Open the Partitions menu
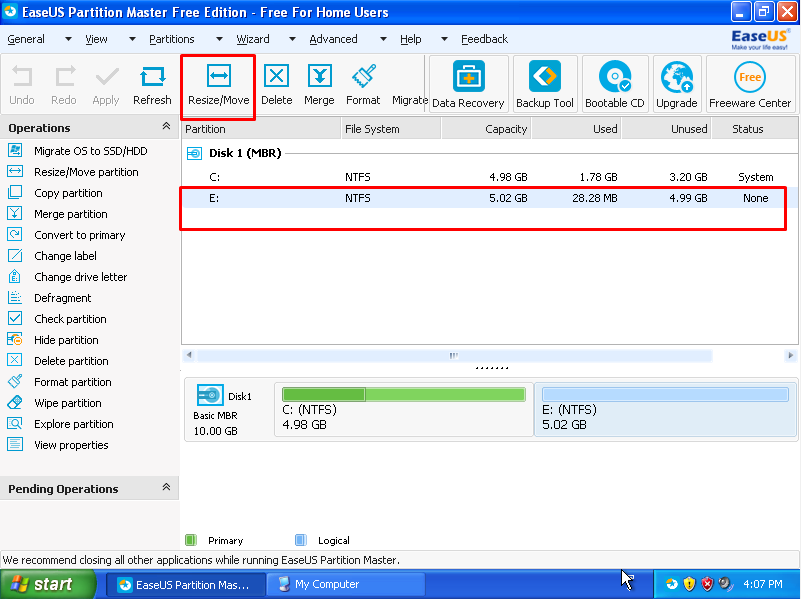The width and height of the screenshot is (801, 599). (172, 39)
